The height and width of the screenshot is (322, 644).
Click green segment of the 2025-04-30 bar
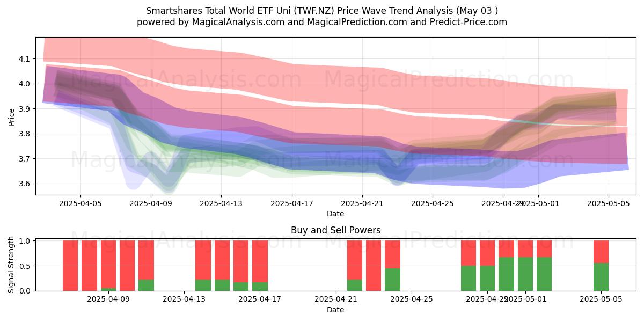click(506, 274)
